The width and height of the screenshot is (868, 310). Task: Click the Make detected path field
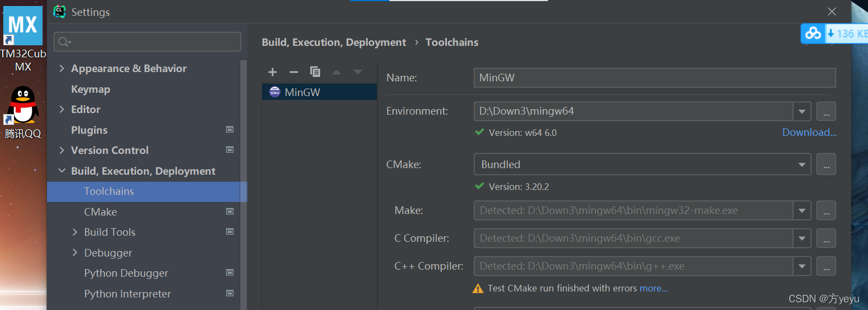(x=634, y=211)
